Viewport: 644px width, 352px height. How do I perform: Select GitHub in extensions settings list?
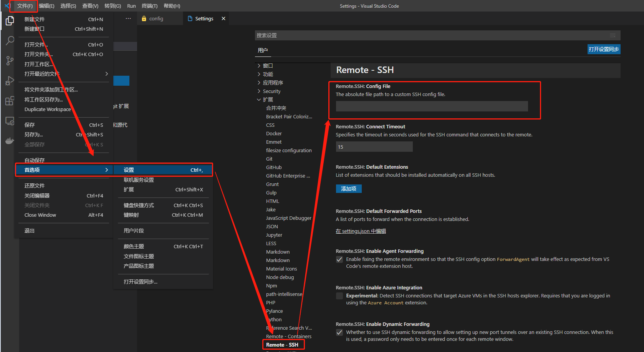tap(274, 167)
